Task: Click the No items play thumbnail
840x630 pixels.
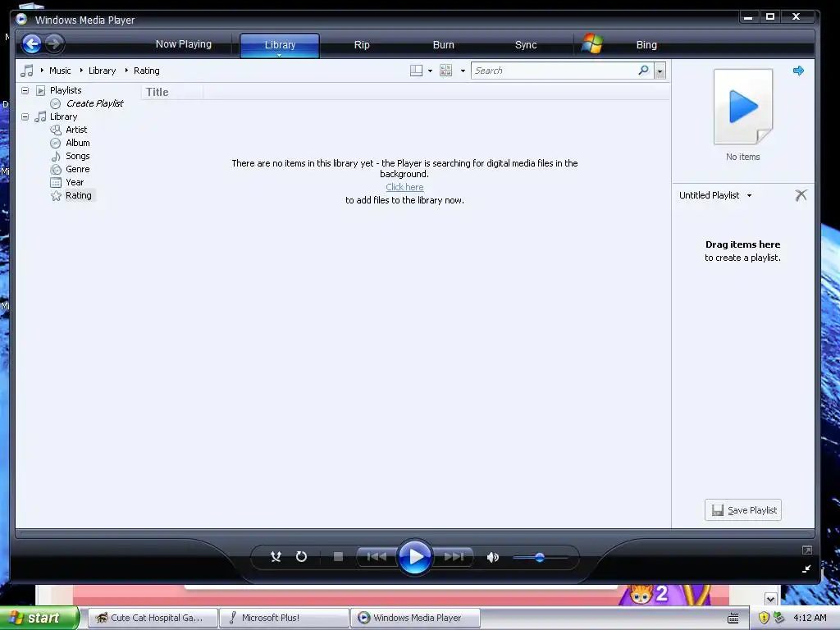Action: 743,107
